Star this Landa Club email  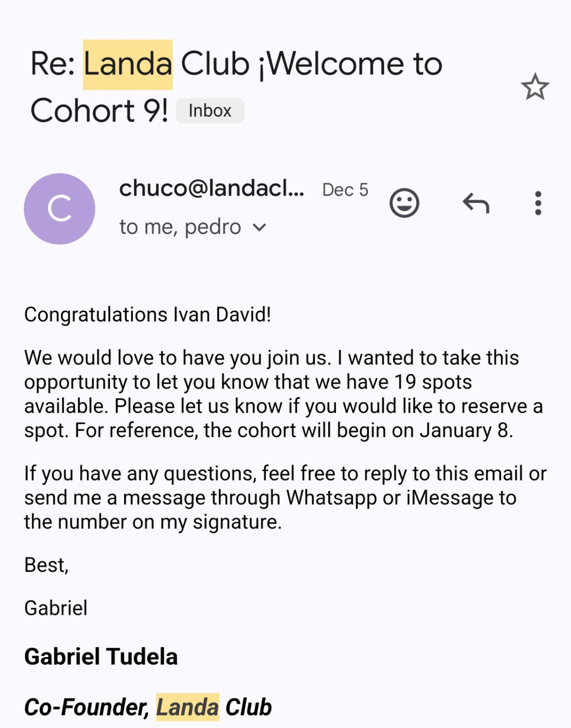pyautogui.click(x=535, y=87)
